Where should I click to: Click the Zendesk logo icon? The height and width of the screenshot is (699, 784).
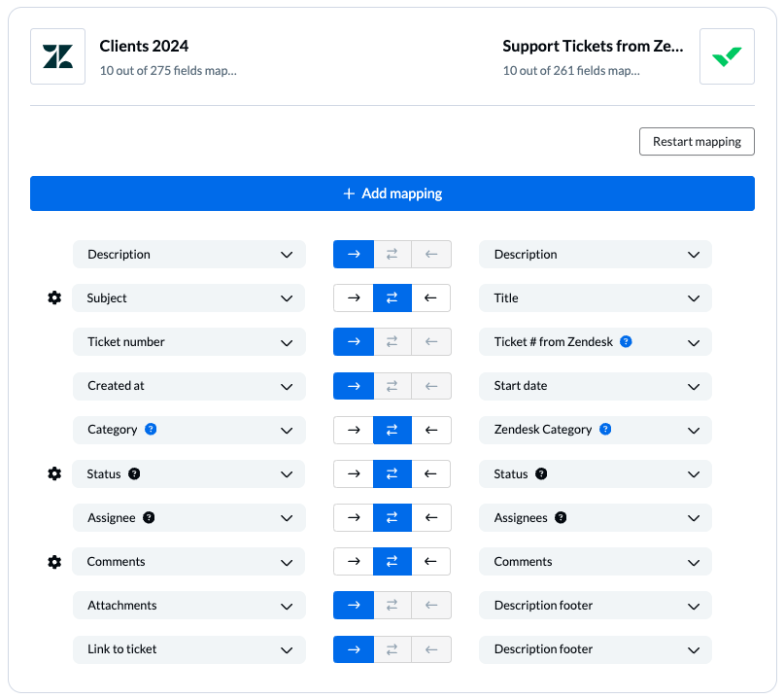57,56
